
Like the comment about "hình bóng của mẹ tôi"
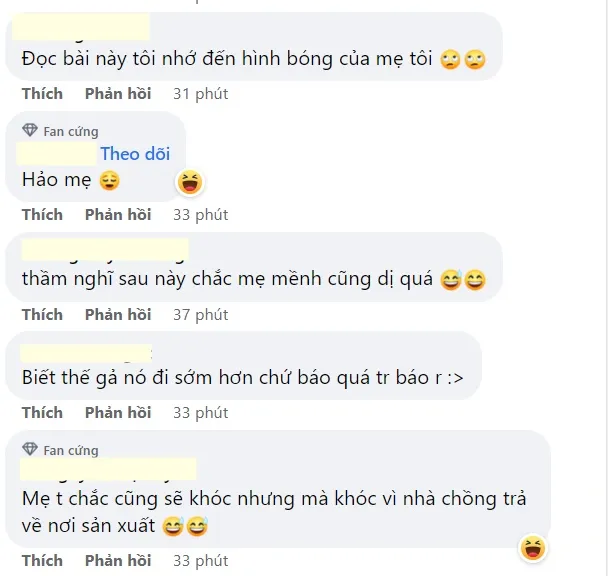(42, 93)
